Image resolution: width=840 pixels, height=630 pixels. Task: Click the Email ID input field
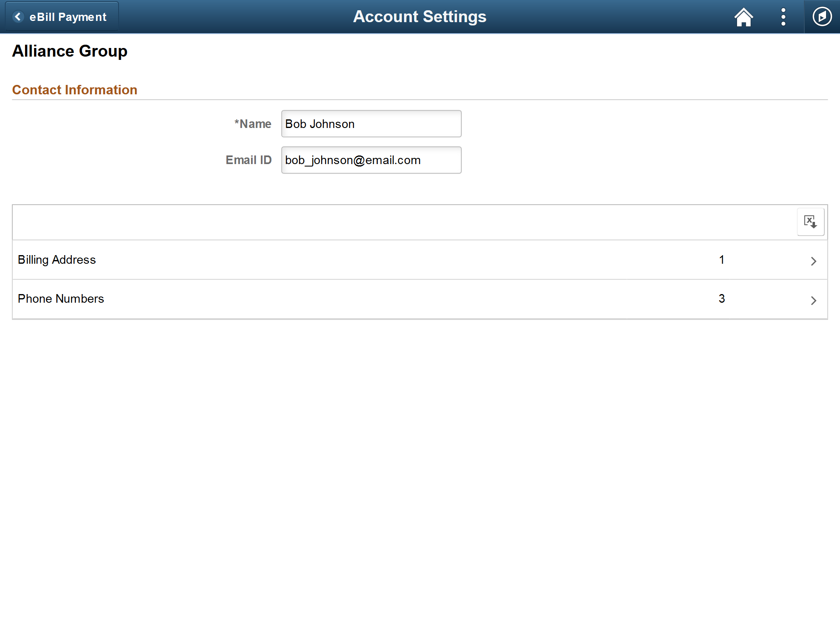(x=371, y=160)
